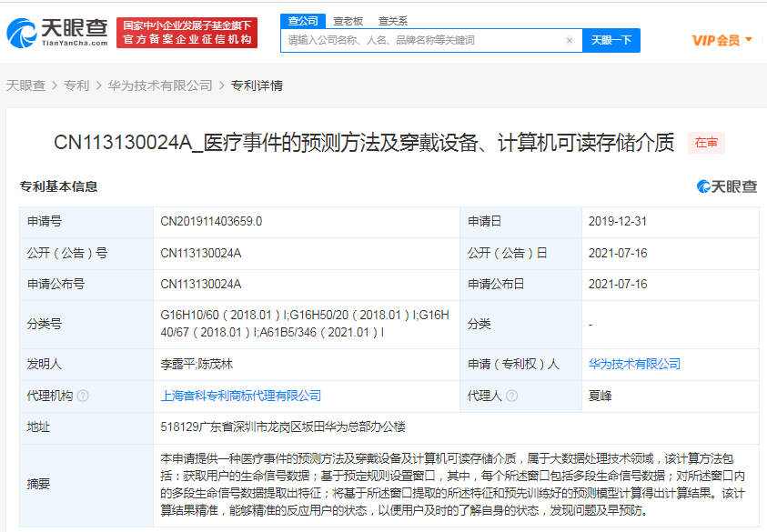
Task: Open 华为技术有限公司 breadcrumb link
Action: point(160,85)
